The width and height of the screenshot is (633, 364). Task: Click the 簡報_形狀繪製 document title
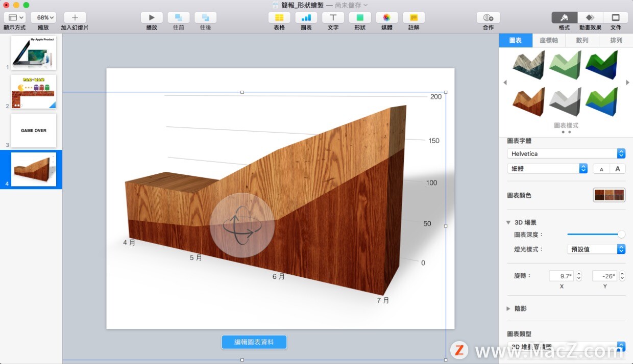point(302,5)
